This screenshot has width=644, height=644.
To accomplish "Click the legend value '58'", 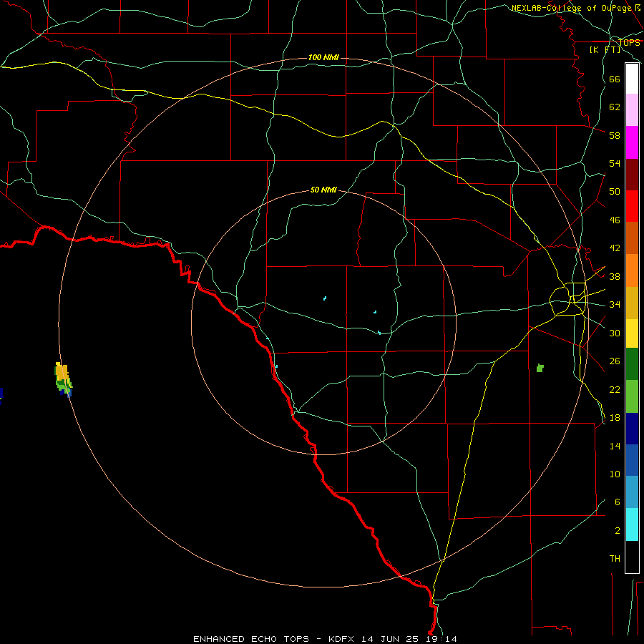I will click(615, 135).
